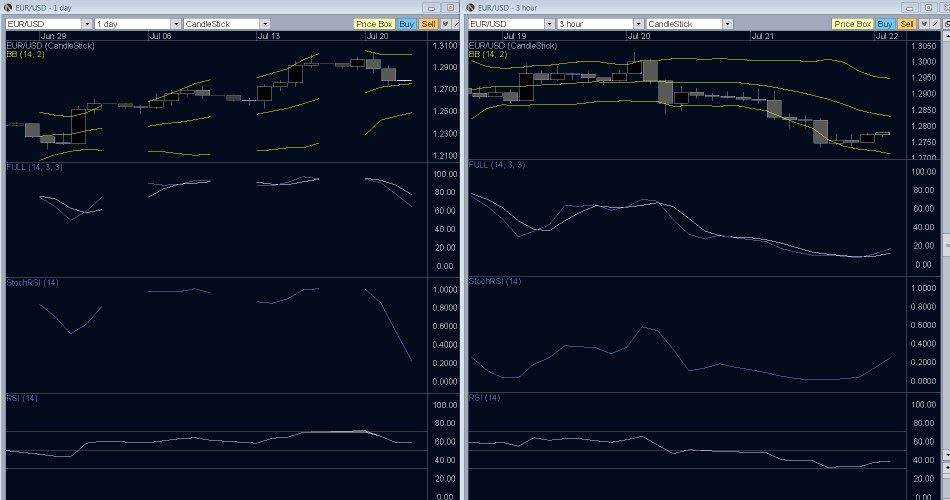Click Sell in the 3 hour window
The height and width of the screenshot is (500, 950).
[907, 24]
